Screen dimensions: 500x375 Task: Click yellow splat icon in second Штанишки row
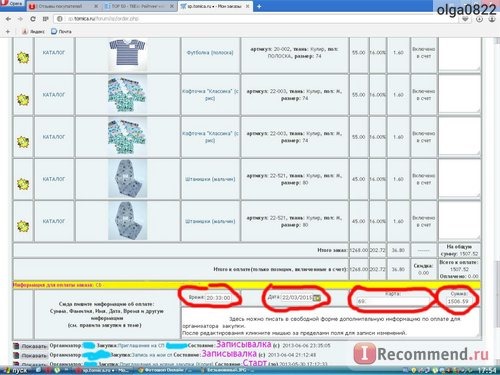click(x=23, y=226)
